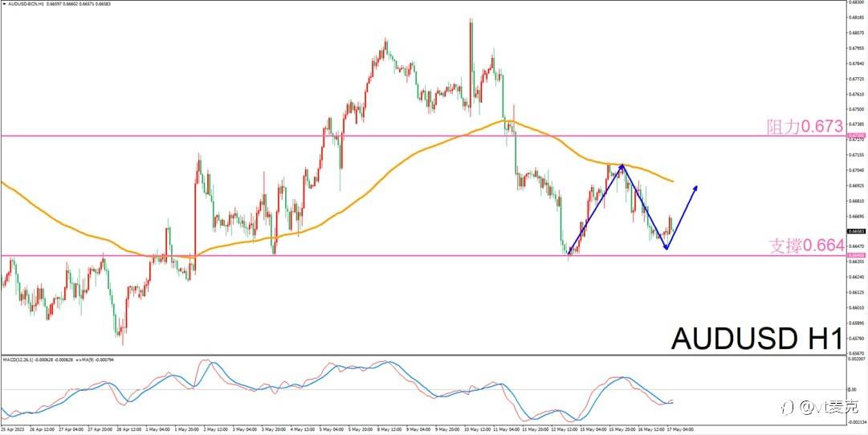Click the tall spike candle on 10 May
Image resolution: width=868 pixels, height=435 pixels.
471,67
